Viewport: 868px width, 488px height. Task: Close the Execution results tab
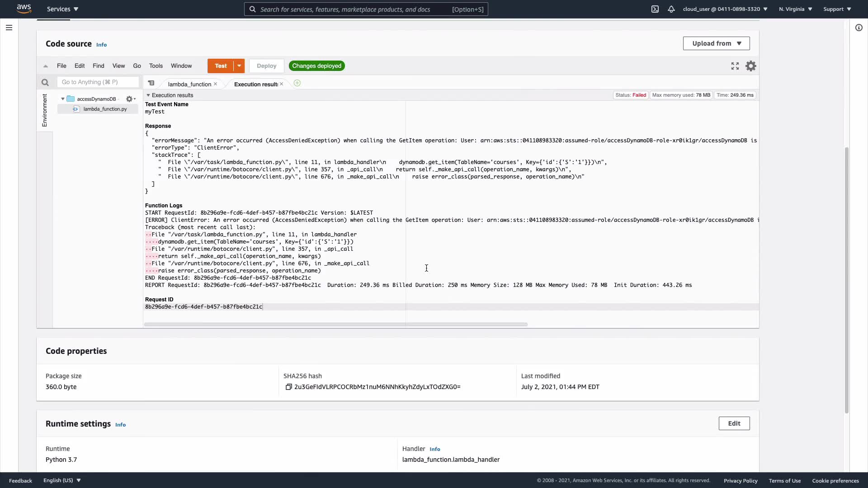[282, 84]
